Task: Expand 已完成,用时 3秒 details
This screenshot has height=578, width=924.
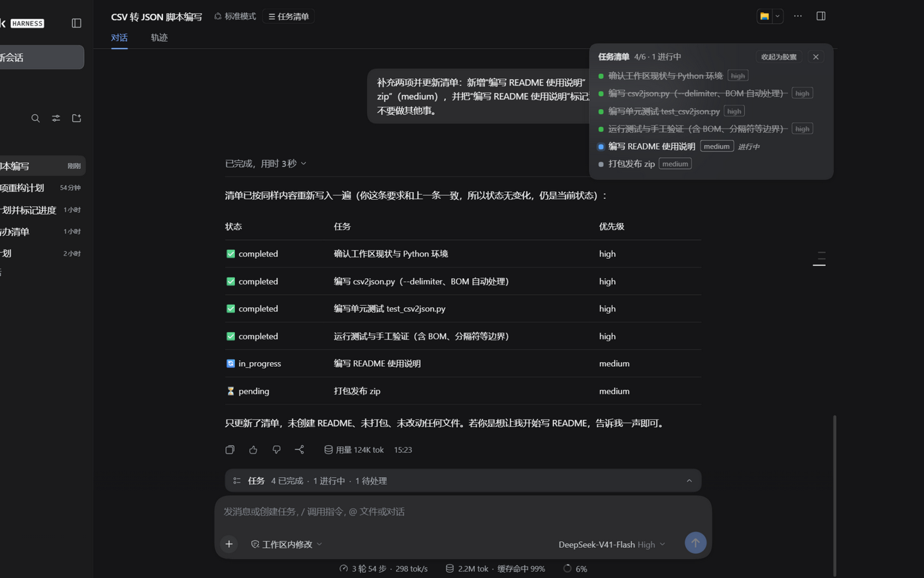Action: [266, 164]
